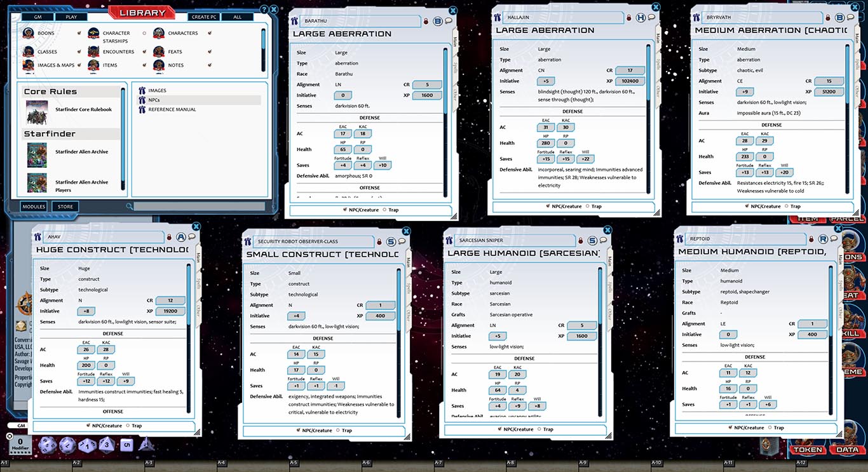Open help via the question mark icon on Library
Viewport: 868px width, 472px height.
pos(265,10)
